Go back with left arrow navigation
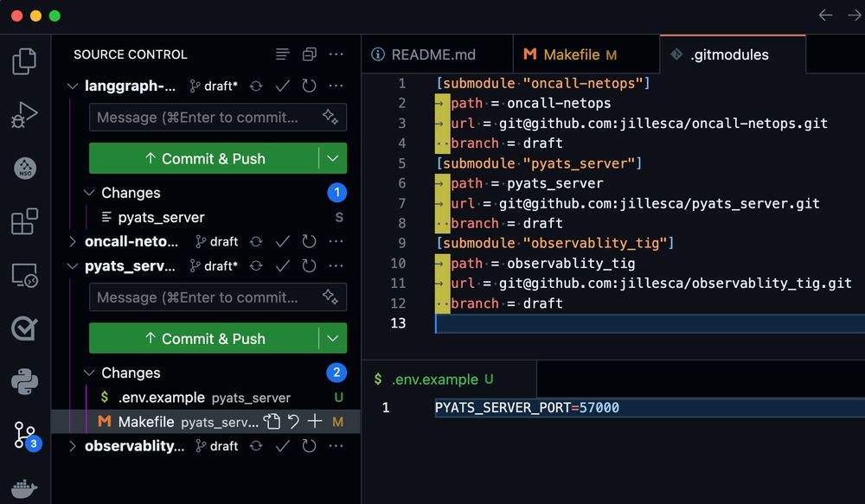865x504 pixels. tap(826, 16)
